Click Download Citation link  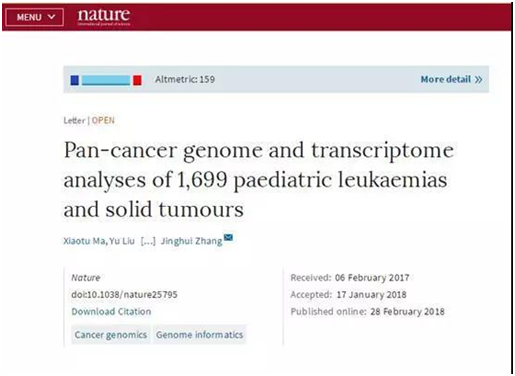pos(111,311)
